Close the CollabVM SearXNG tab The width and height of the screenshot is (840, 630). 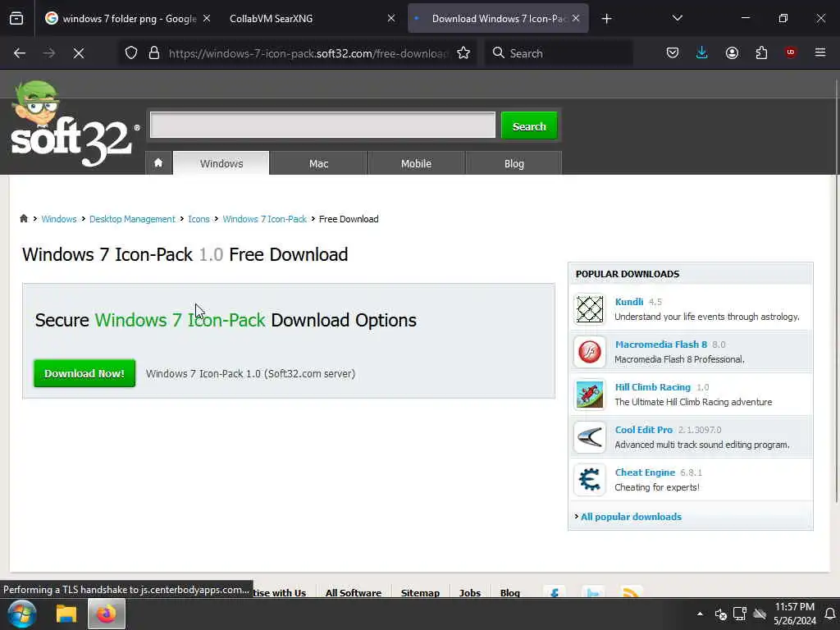391,19
